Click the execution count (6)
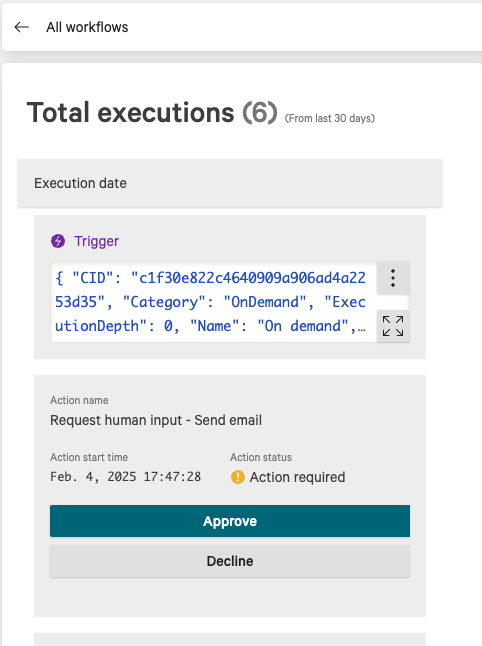Image resolution: width=482 pixels, height=646 pixels. click(x=260, y=112)
